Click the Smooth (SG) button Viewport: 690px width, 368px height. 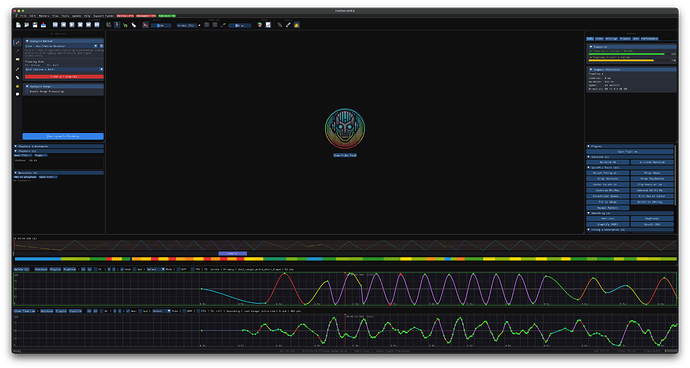(x=652, y=224)
